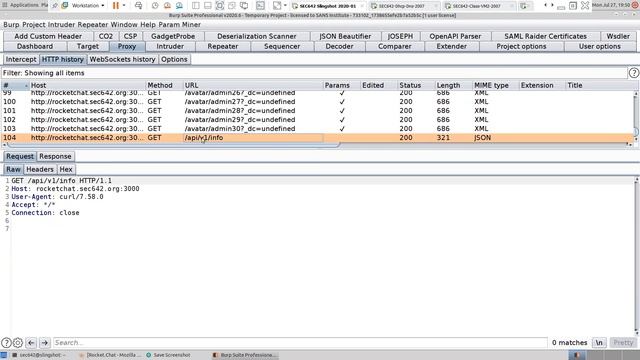This screenshot has width=640, height=360.
Task: Open the search settings gear icon
Action: [x=18, y=343]
